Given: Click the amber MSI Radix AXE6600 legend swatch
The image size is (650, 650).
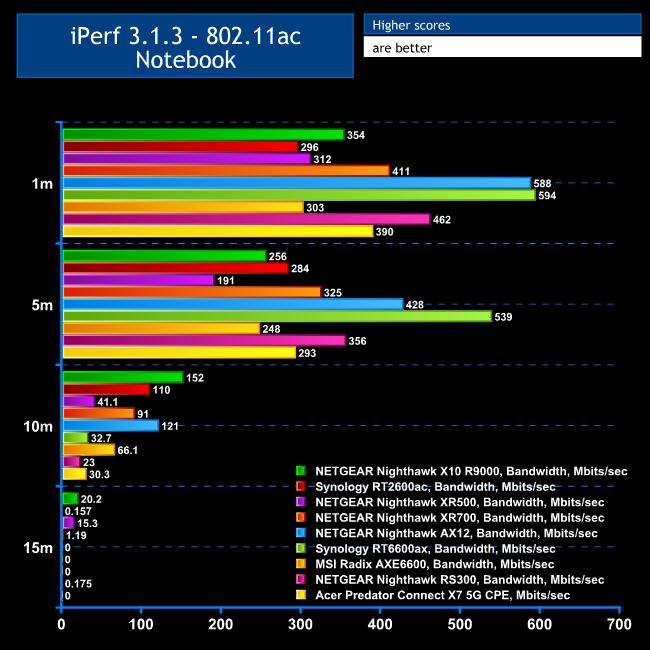Looking at the screenshot, I should point(301,563).
